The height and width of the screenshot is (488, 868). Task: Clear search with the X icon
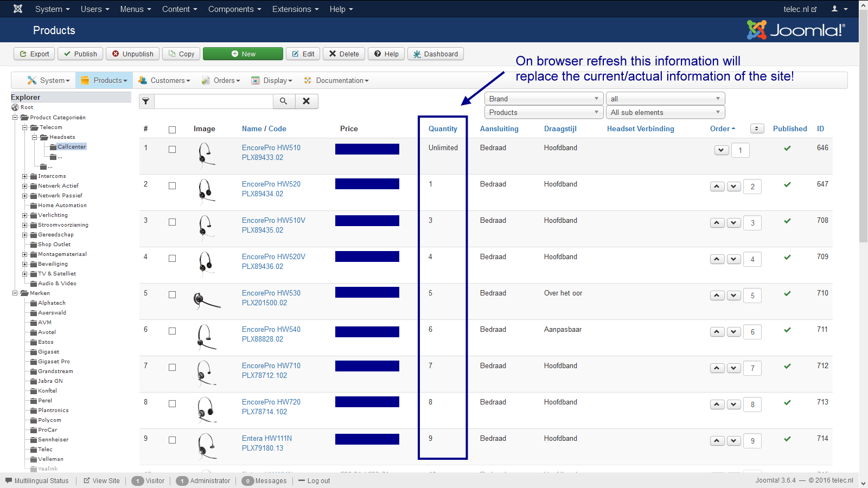coord(307,101)
